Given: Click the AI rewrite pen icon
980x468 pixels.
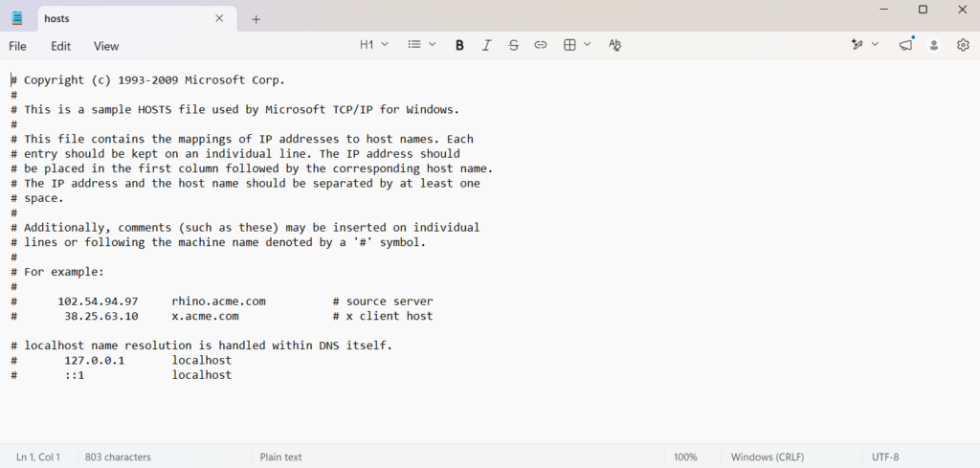Looking at the screenshot, I should click(x=857, y=45).
